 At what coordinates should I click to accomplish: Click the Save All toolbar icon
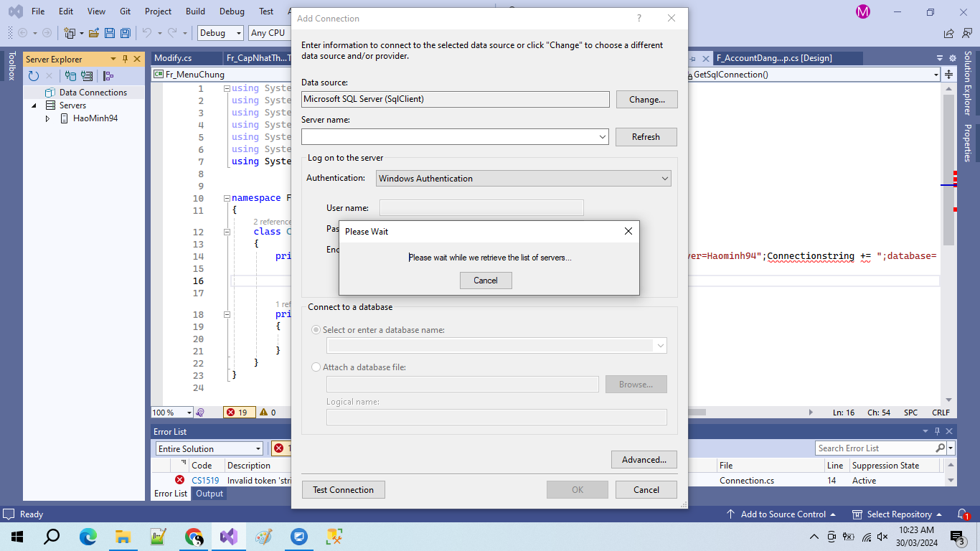tap(126, 33)
